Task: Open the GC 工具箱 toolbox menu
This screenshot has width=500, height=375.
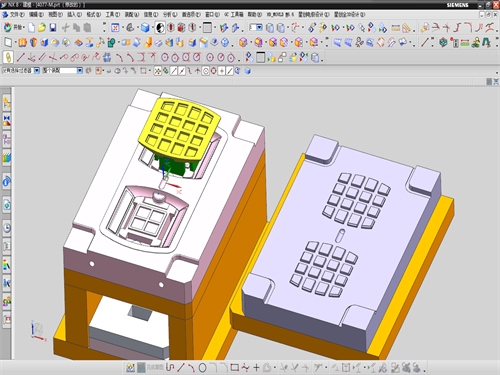Action: 234,15
